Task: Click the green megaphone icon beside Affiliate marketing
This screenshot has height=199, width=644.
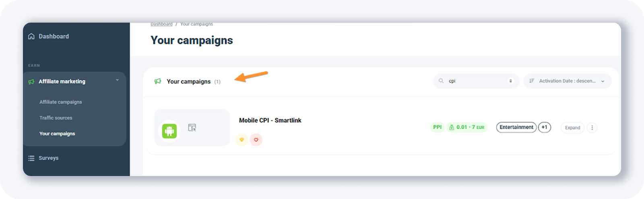Action: pyautogui.click(x=31, y=82)
